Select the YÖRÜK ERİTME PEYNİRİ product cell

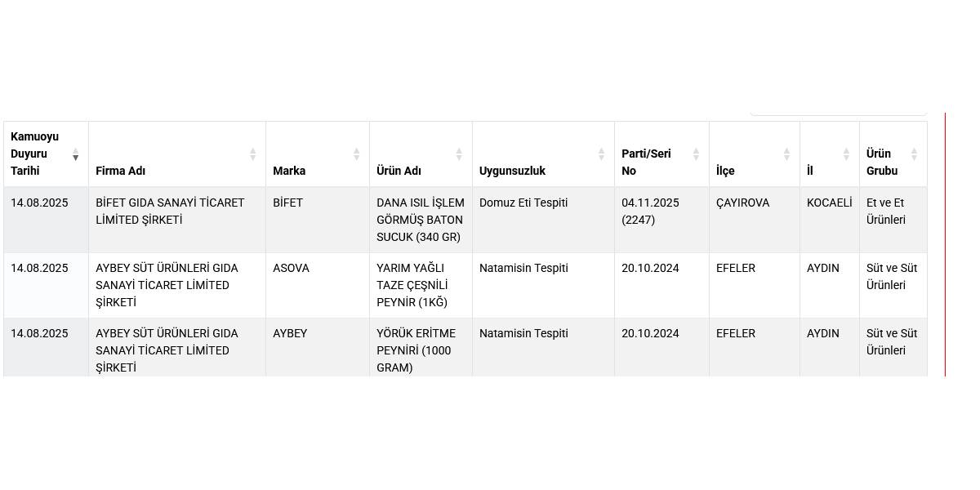(x=416, y=350)
